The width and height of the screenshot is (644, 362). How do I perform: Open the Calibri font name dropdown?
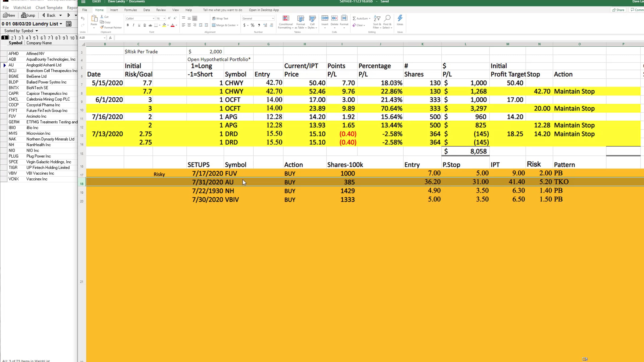point(153,19)
